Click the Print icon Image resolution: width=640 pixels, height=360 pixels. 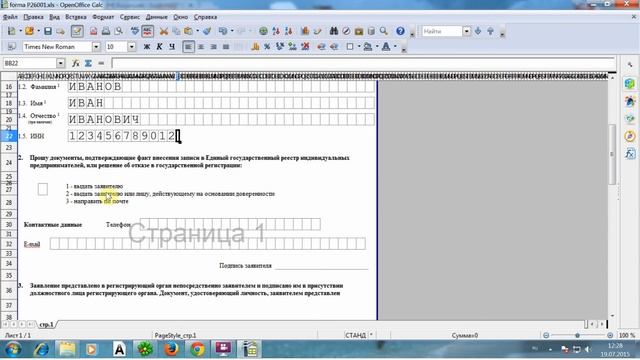point(106,31)
